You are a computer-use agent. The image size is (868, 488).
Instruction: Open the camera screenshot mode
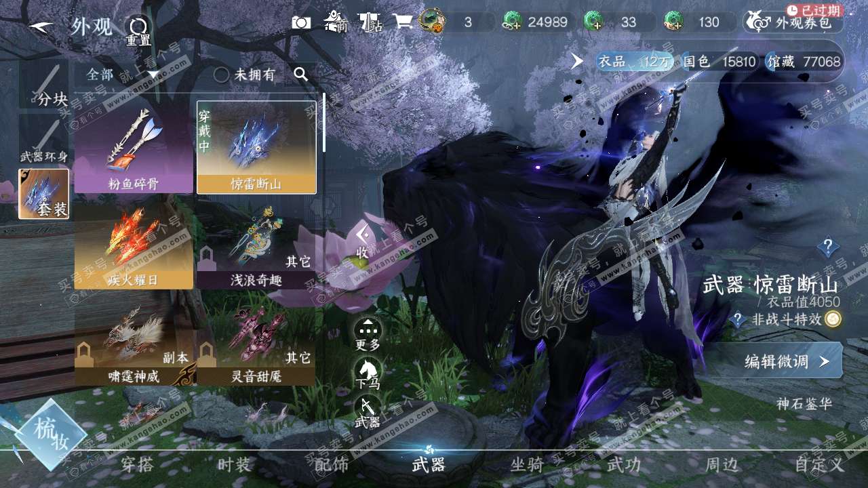point(301,22)
